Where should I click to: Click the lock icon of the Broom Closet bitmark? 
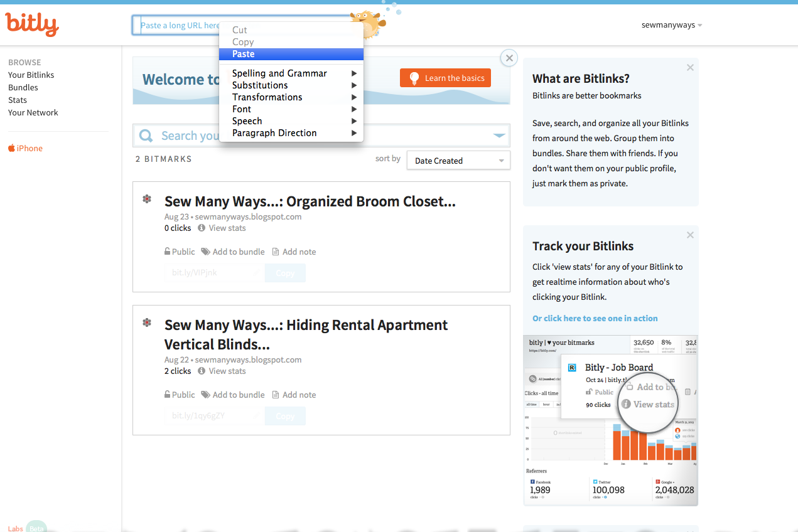167,252
